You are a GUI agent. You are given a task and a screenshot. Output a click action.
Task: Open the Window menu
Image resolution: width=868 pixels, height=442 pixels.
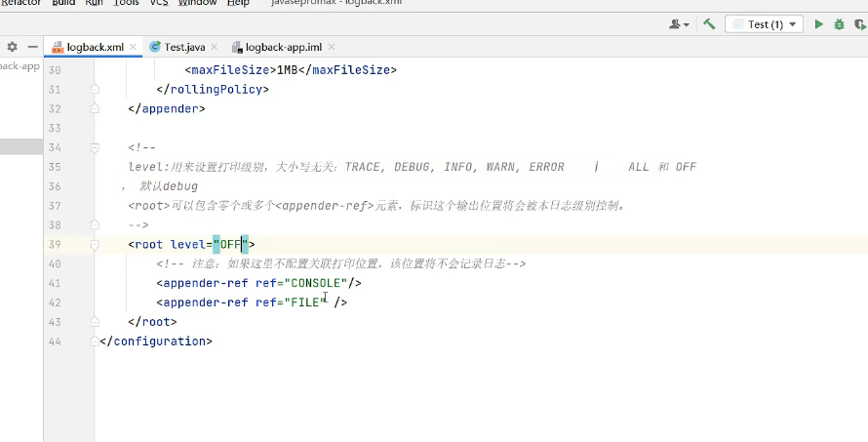[198, 3]
